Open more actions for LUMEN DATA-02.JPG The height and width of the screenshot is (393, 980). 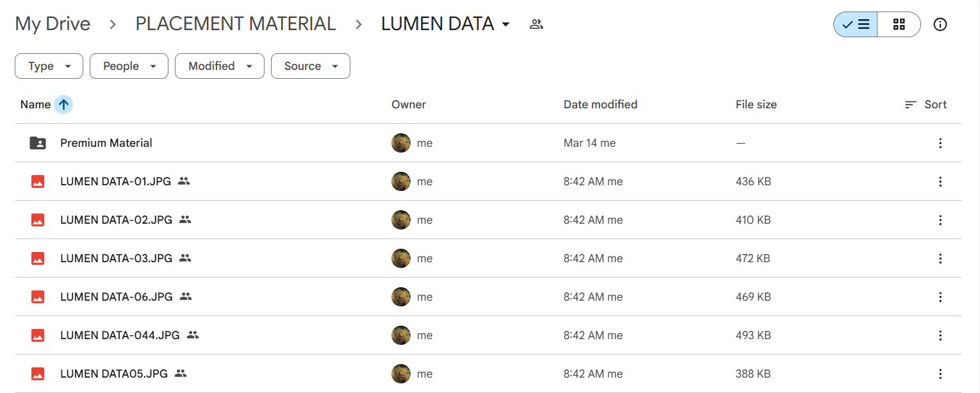click(x=940, y=220)
